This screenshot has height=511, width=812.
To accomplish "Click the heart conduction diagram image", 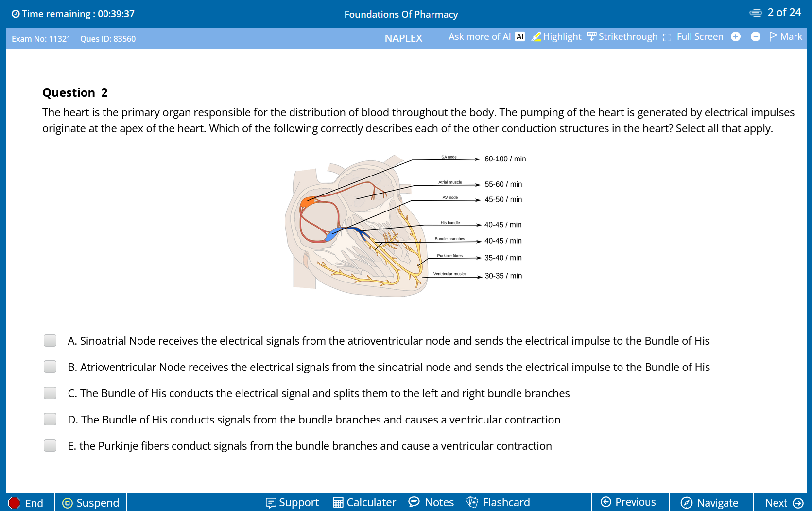I will [406, 226].
